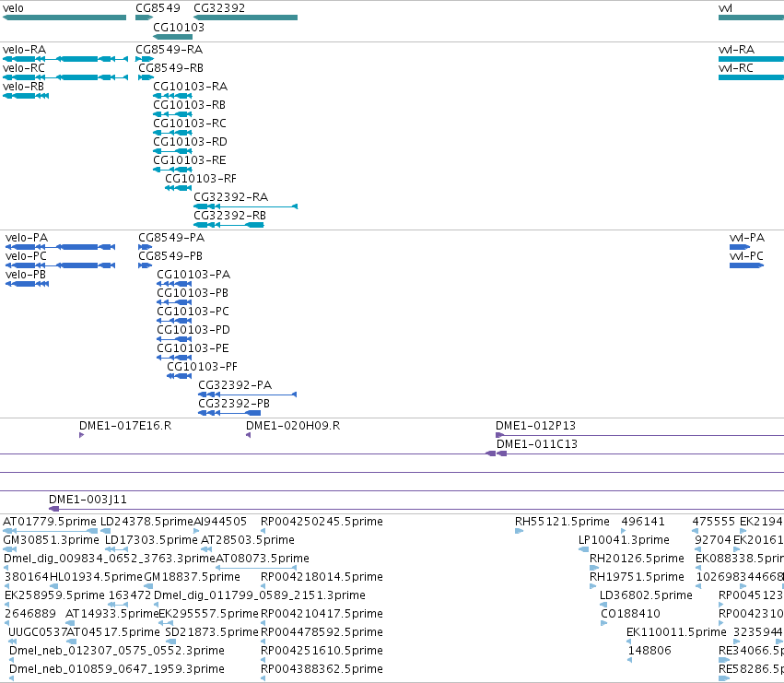This screenshot has width=784, height=683.
Task: Click the velo gene label
Action: pyautogui.click(x=13, y=8)
